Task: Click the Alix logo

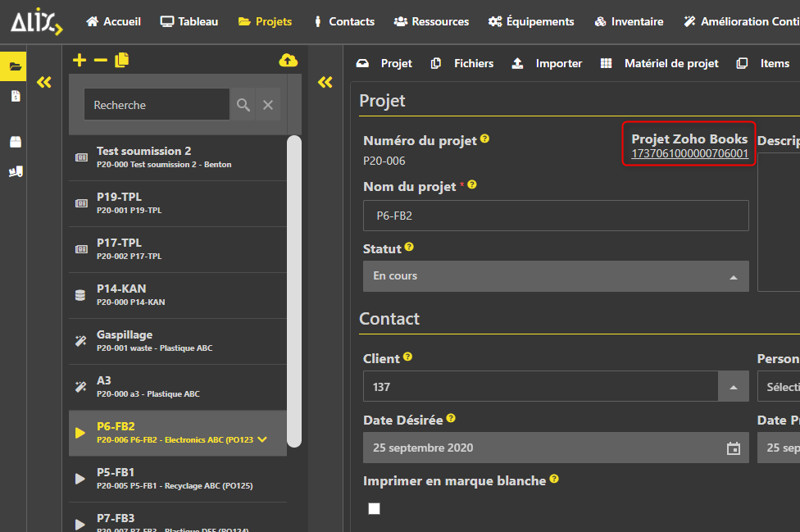Action: pos(36,22)
